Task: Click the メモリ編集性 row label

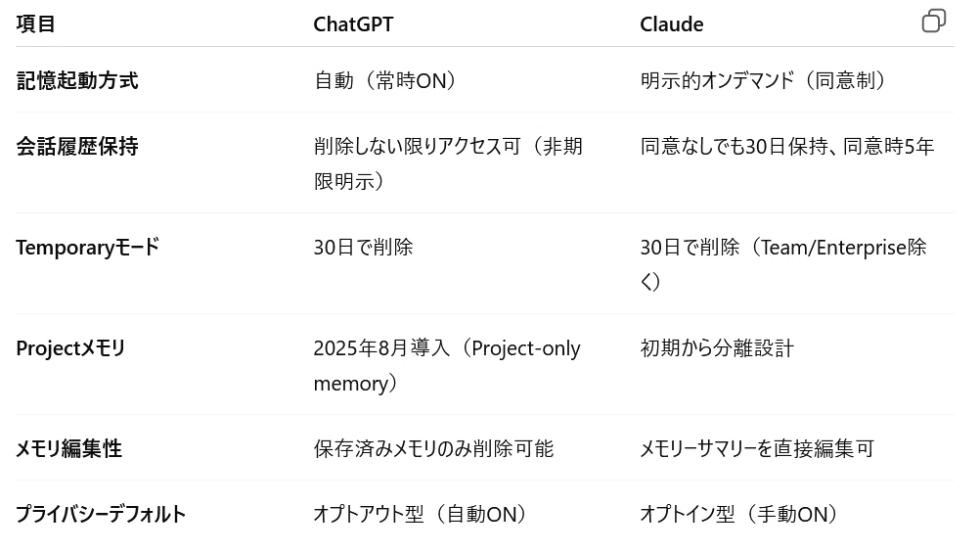Action: pos(68,448)
